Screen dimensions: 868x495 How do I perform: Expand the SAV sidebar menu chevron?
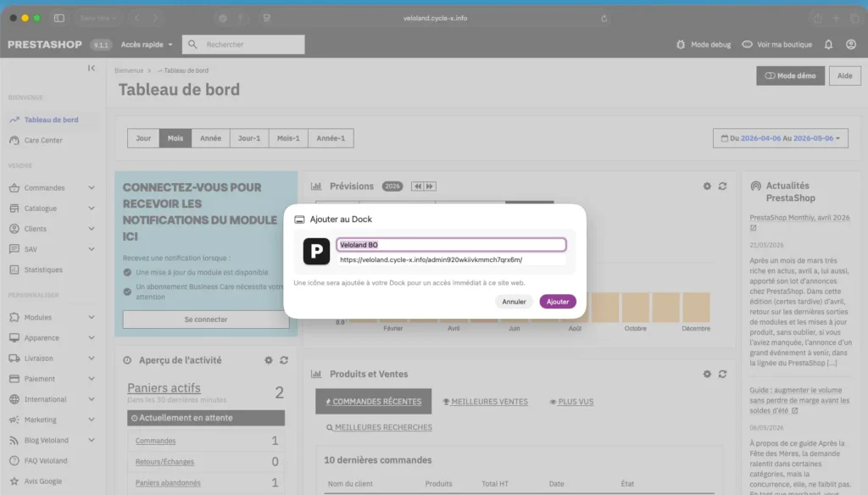pos(92,249)
